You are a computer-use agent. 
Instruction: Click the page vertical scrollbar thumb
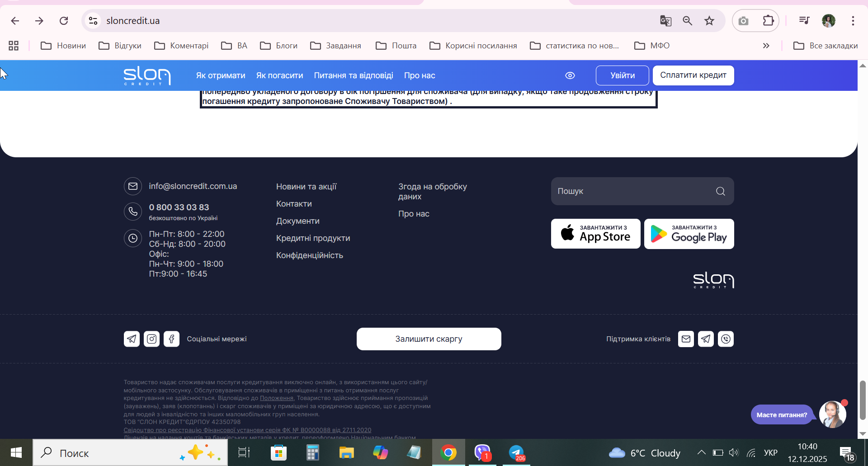(x=863, y=400)
